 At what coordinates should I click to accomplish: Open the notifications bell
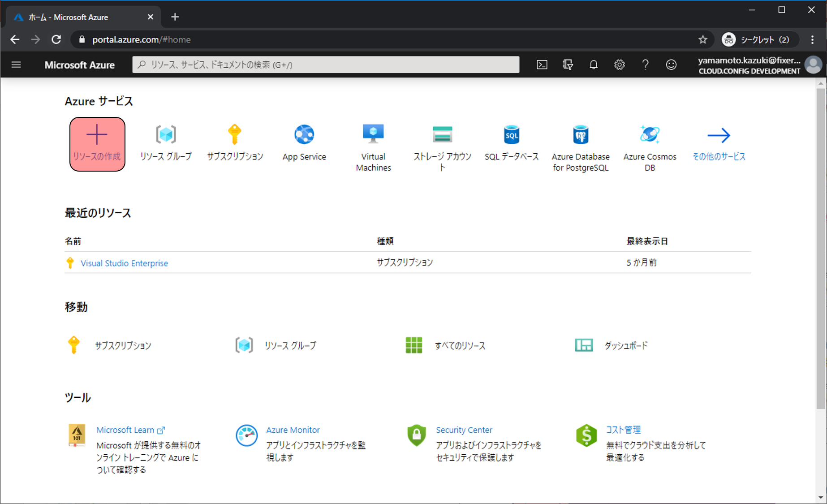tap(594, 65)
